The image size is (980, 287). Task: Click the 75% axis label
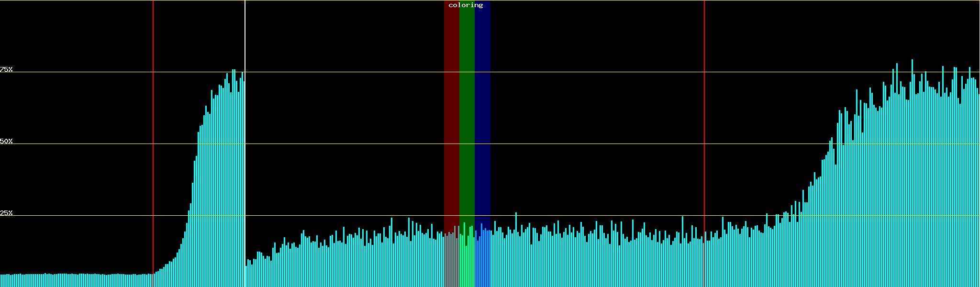6,69
